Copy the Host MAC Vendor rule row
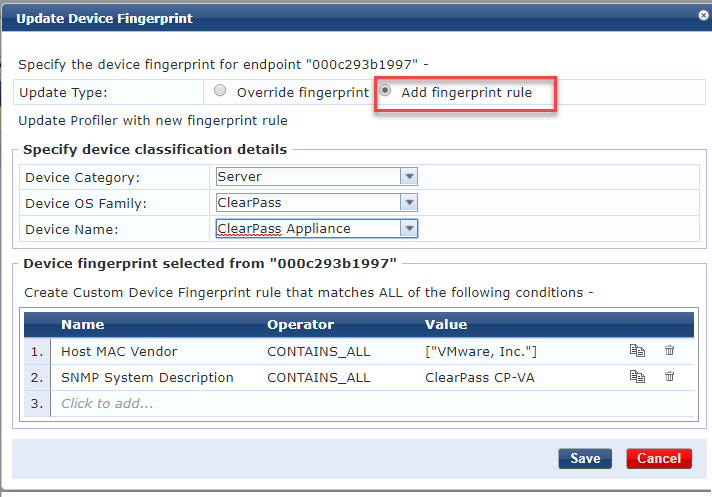The height and width of the screenshot is (497, 712). click(x=637, y=351)
